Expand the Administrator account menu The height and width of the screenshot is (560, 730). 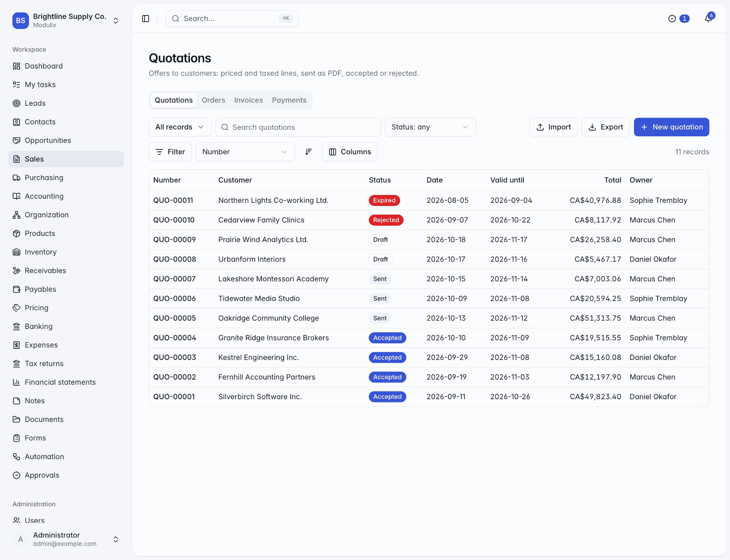pyautogui.click(x=66, y=539)
